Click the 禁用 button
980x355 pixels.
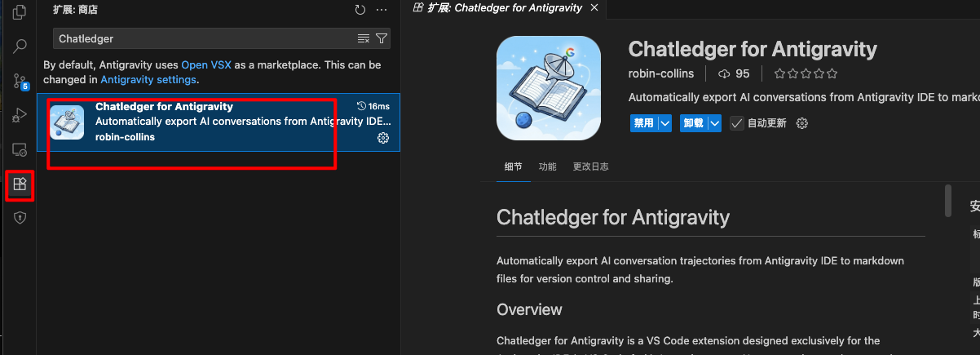coord(644,123)
